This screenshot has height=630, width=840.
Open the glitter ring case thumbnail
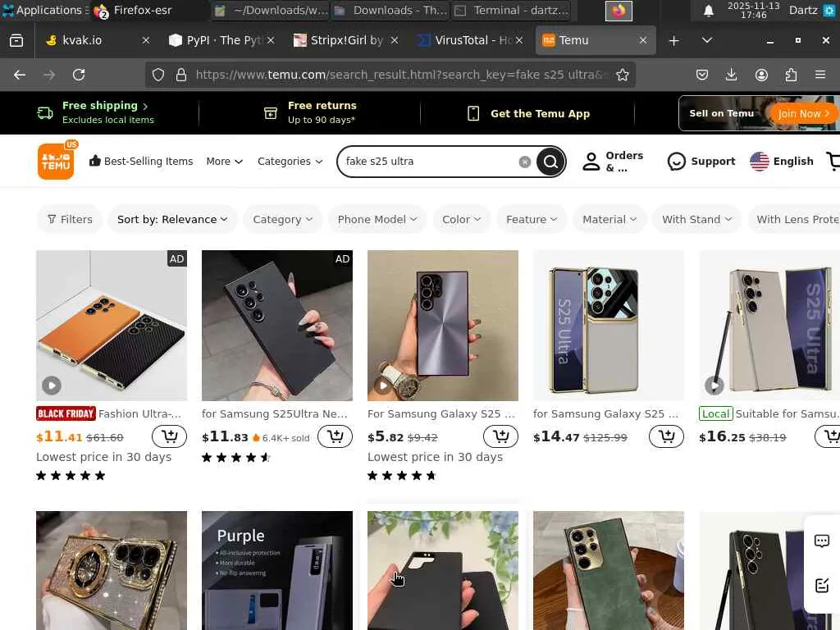[112, 571]
